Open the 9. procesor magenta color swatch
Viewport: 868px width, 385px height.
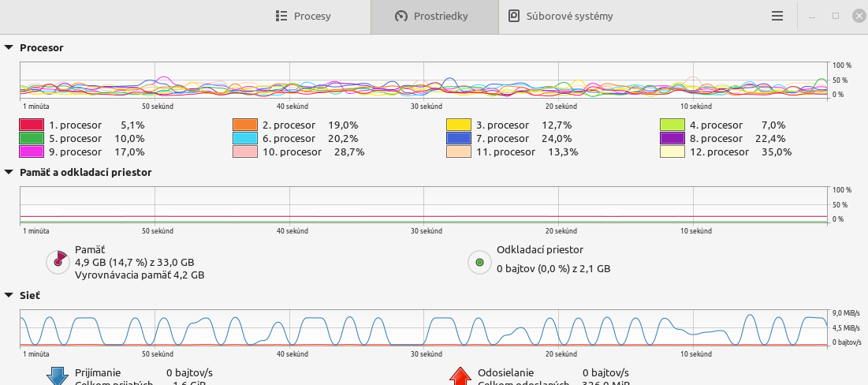31,151
